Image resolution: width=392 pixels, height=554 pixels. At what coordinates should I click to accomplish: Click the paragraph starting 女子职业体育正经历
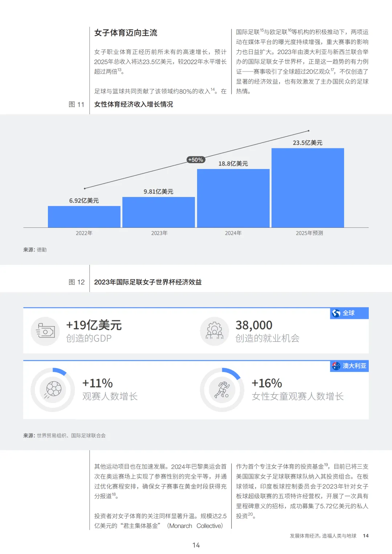coord(160,62)
